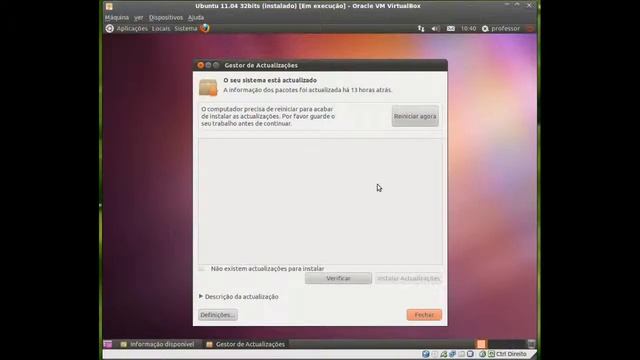
Task: Click the VirtualBox window icon in title bar
Action: click(x=109, y=6)
